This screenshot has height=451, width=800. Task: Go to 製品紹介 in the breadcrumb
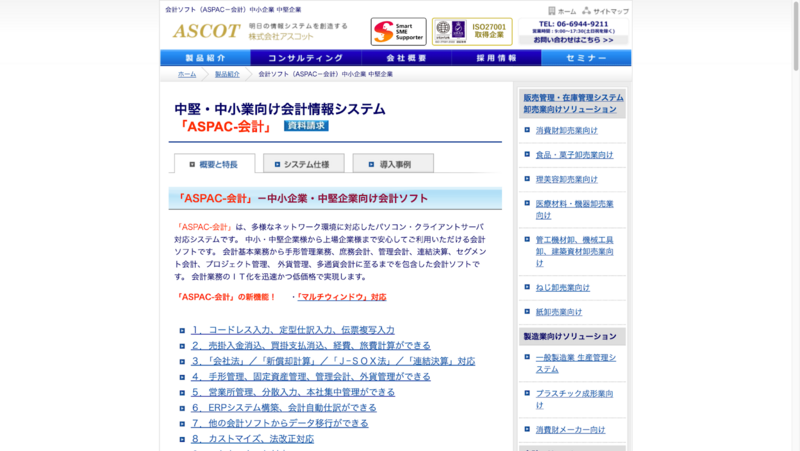(x=227, y=74)
